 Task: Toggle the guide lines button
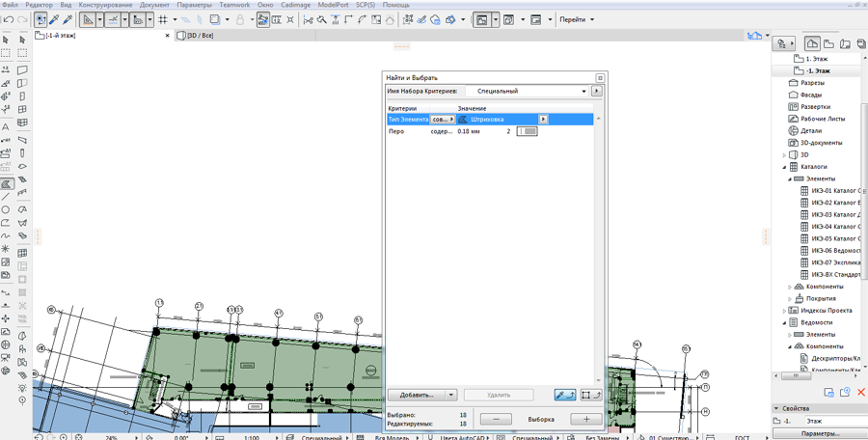[x=88, y=20]
